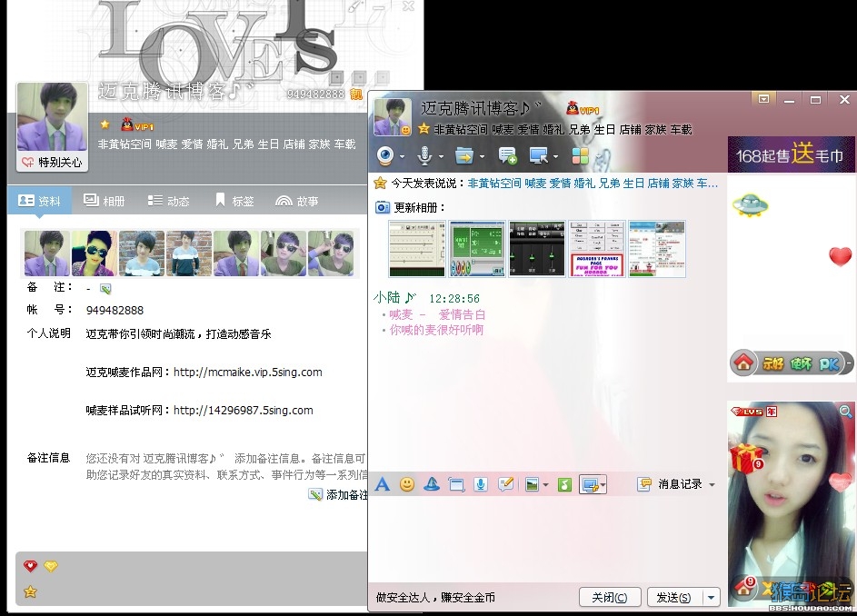Click the camera icon beside 更新相册
The height and width of the screenshot is (616, 857).
pyautogui.click(x=382, y=208)
